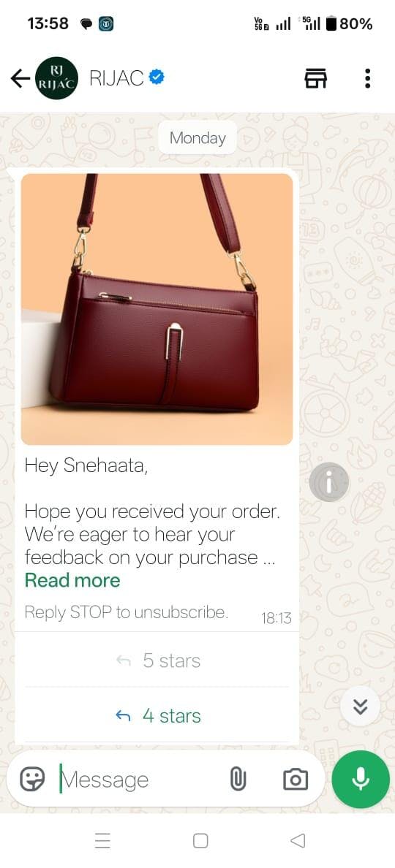
Task: Reply with 5 stars
Action: click(x=157, y=660)
